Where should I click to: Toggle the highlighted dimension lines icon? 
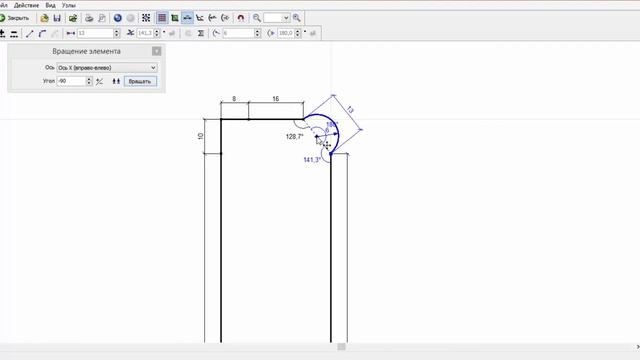[187, 18]
